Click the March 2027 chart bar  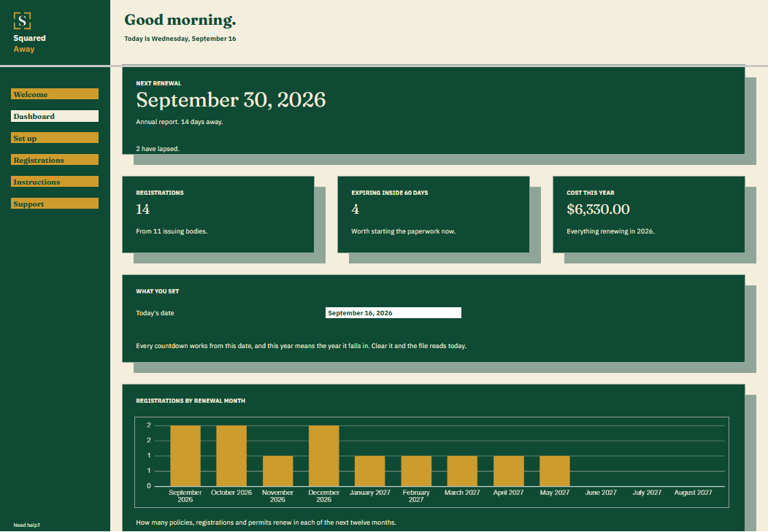(462, 471)
